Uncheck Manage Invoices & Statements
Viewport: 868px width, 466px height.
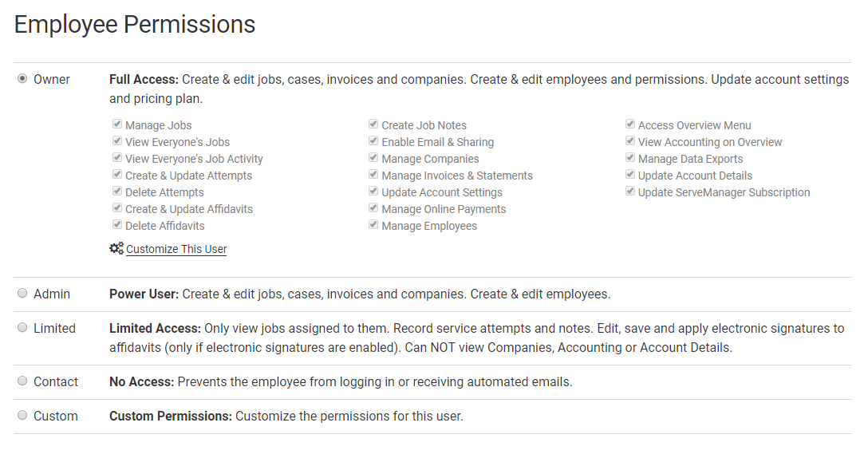(373, 174)
